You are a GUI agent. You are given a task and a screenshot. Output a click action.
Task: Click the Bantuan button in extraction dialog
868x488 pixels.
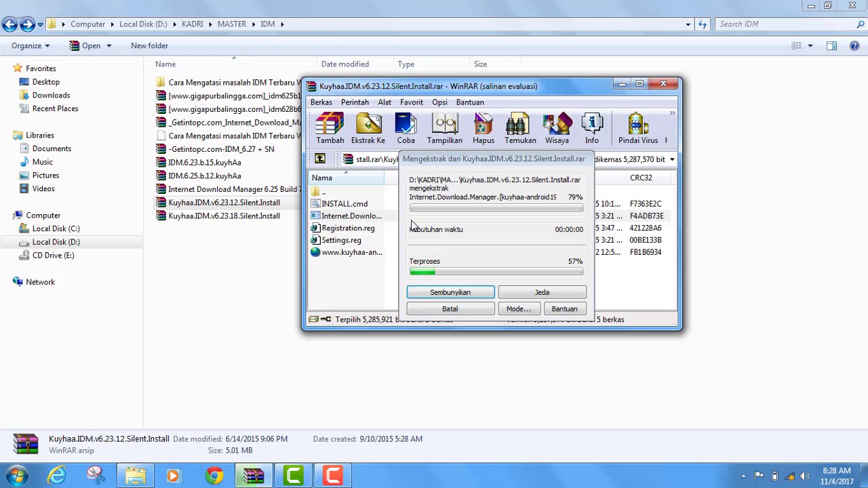pyautogui.click(x=564, y=309)
